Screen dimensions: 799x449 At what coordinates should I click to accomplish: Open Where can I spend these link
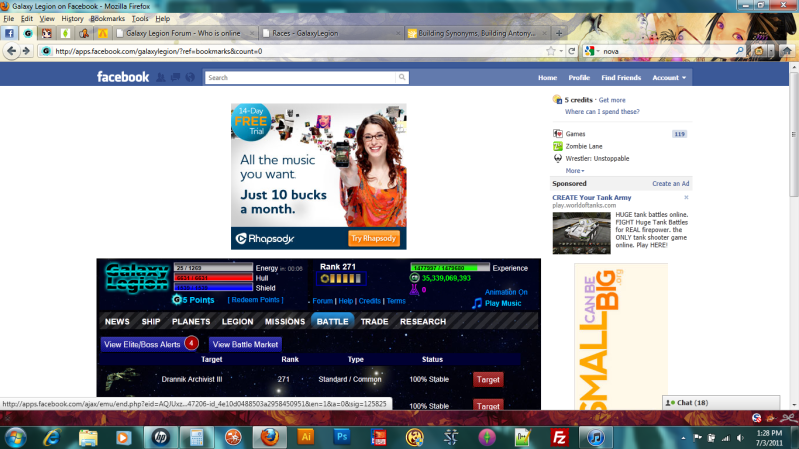602,112
